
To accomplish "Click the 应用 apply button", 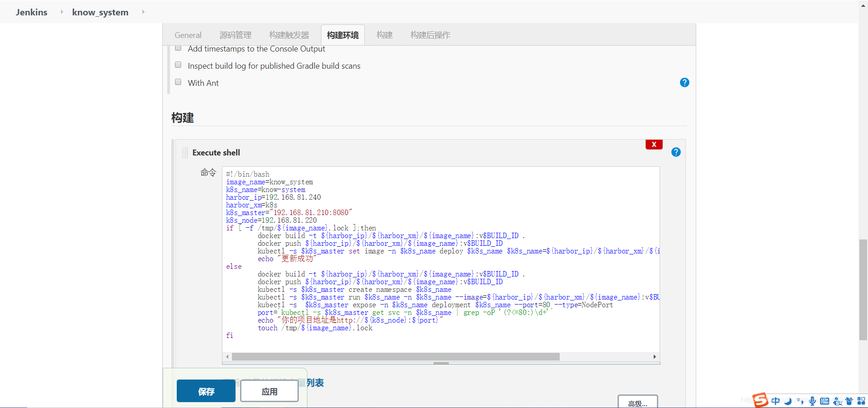I will (x=269, y=391).
